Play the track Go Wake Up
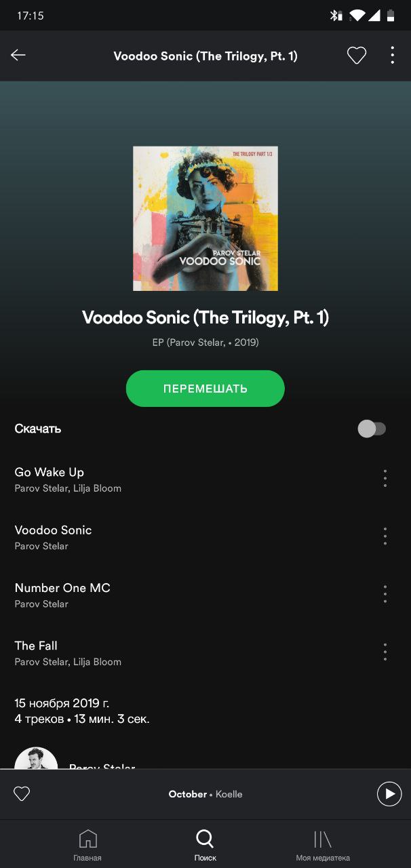 (189, 479)
